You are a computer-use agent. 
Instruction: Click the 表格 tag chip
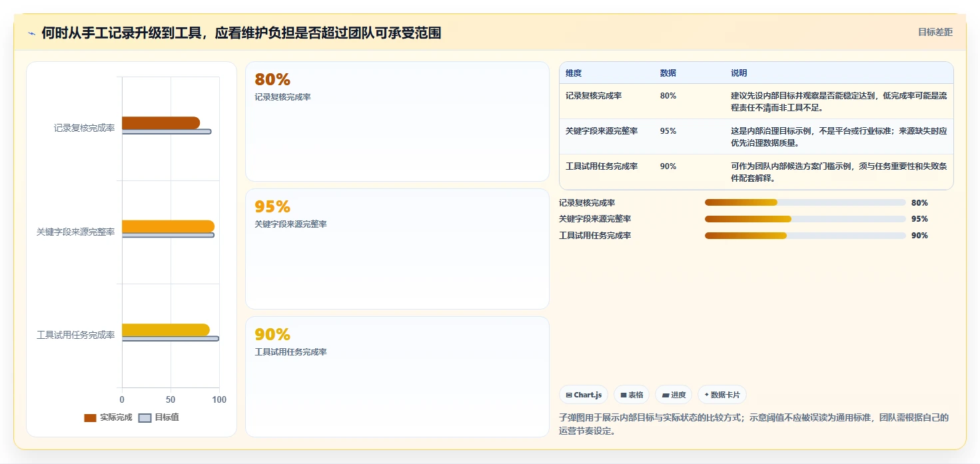click(632, 395)
